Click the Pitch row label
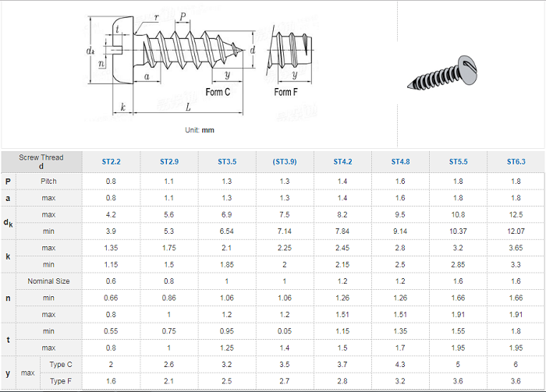This screenshot has width=546, height=392. [x=48, y=182]
